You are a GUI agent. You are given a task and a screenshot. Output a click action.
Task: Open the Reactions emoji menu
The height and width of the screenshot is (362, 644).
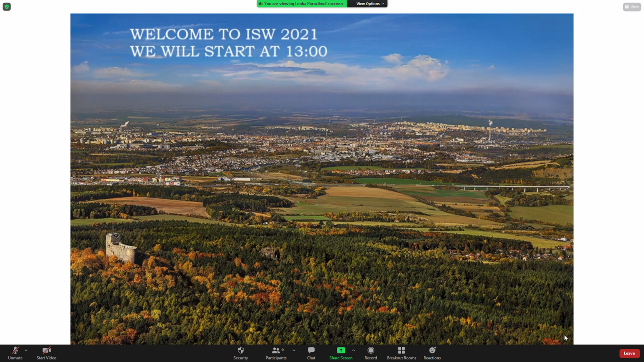click(x=432, y=351)
